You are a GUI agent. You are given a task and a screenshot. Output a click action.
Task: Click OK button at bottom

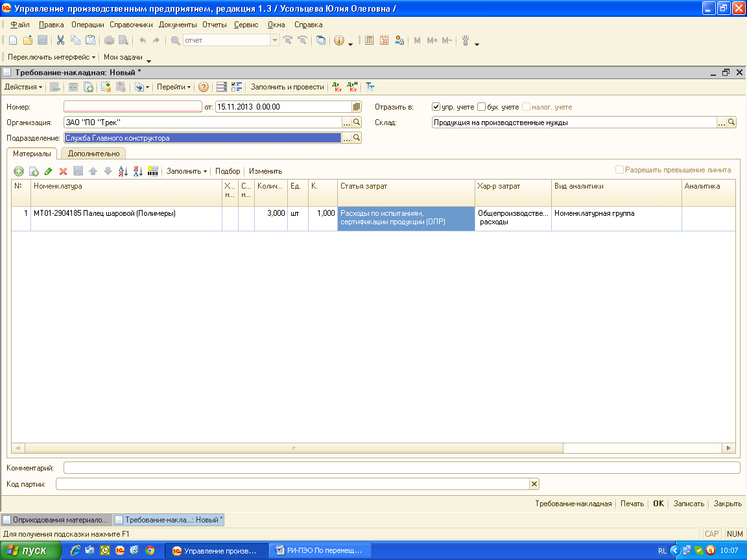pos(658,504)
